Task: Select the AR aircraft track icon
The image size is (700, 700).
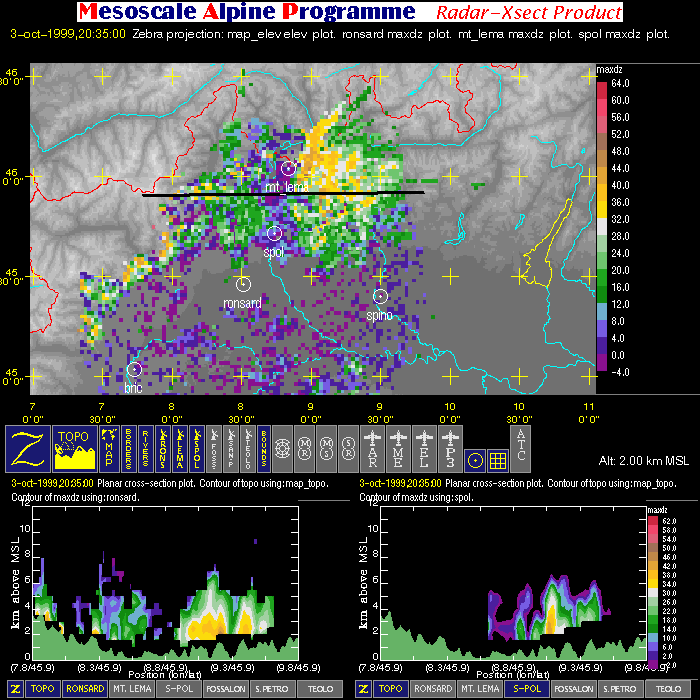Action: point(375,449)
